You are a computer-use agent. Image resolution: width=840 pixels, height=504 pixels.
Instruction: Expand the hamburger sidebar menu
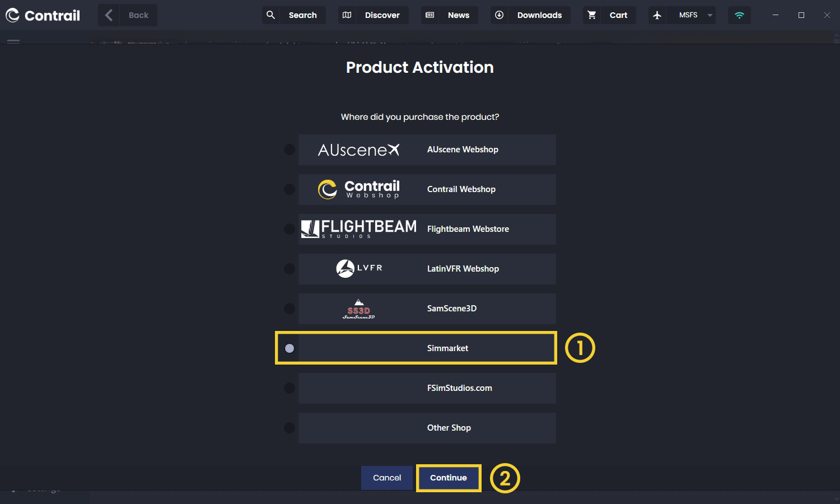coord(13,41)
